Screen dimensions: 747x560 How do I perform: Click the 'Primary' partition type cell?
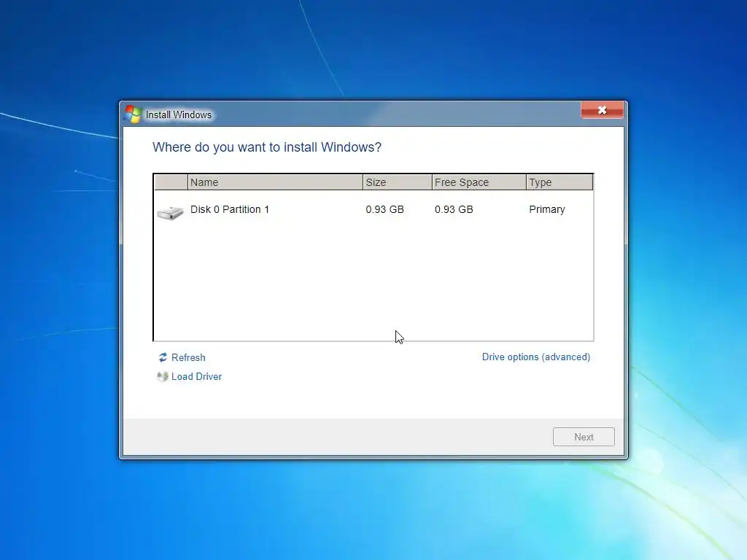click(547, 209)
